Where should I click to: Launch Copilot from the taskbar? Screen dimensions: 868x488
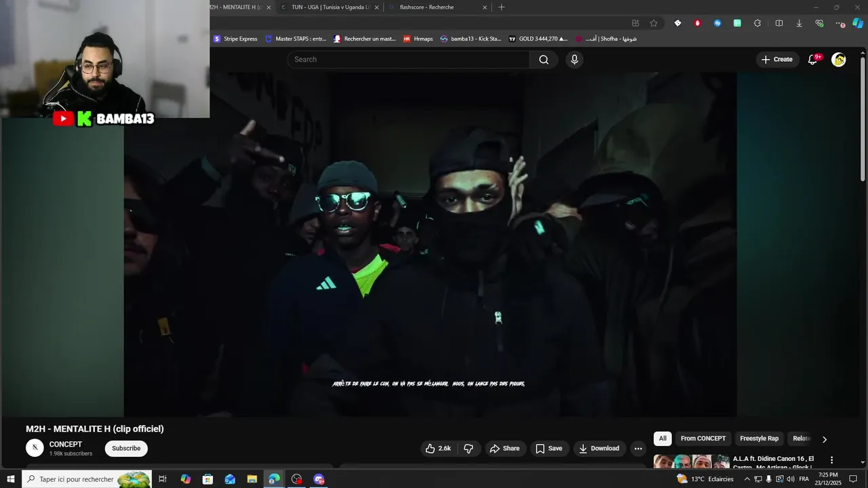coord(185,479)
